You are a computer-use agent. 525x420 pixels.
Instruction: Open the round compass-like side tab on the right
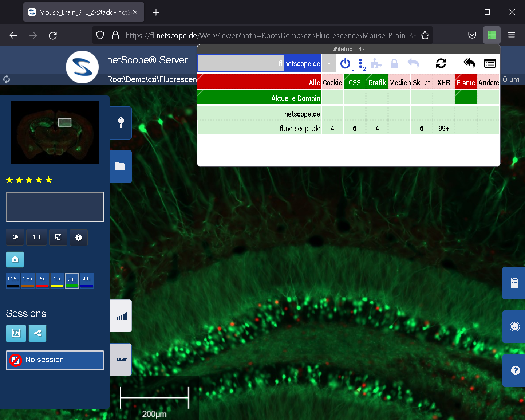click(514, 327)
